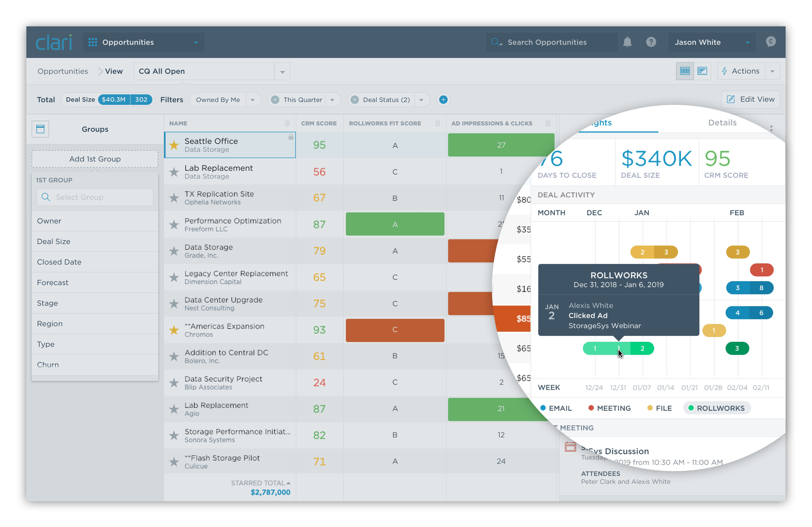This screenshot has height=527, width=812.
Task: Open the This Quarter filter dropdown arrow
Action: click(332, 100)
